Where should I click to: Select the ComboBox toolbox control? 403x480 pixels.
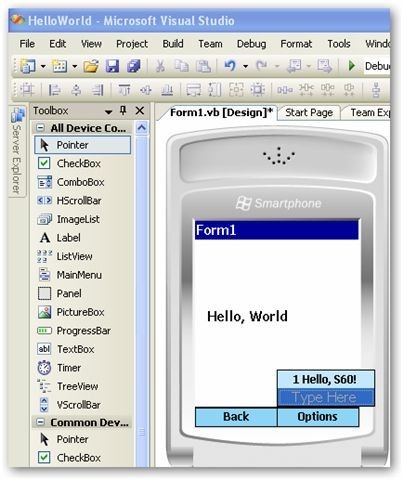[82, 182]
